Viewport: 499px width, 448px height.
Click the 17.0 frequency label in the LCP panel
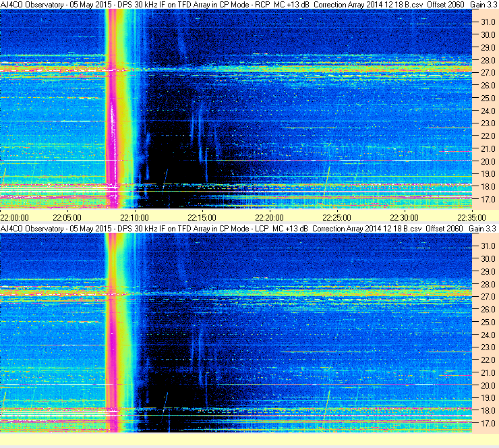488,424
